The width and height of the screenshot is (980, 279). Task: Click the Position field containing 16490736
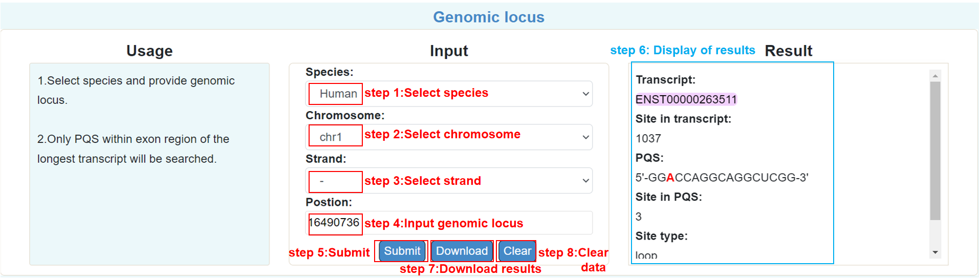coord(449,223)
